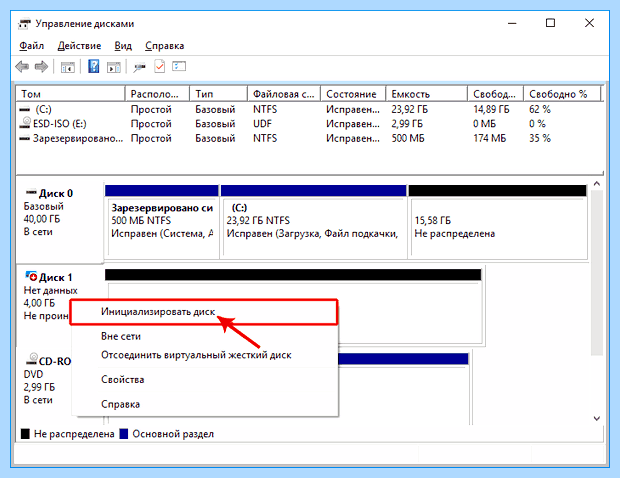Image resolution: width=620 pixels, height=478 pixels.
Task: Open the Действие menu
Action: pyautogui.click(x=79, y=46)
